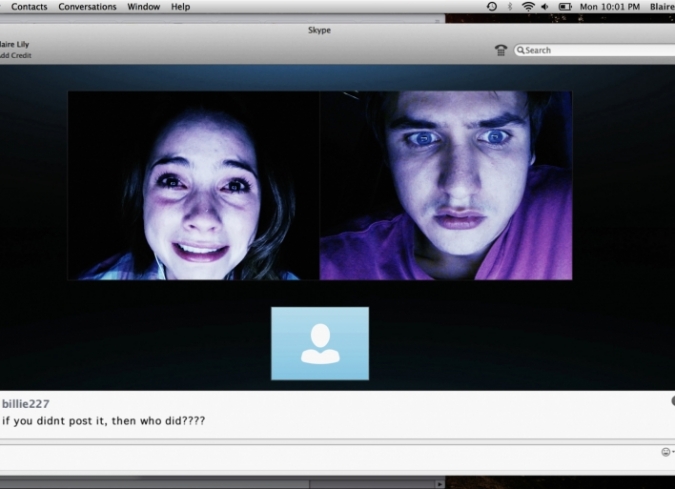Click the billie227 sender name
The height and width of the screenshot is (489, 675).
26,404
